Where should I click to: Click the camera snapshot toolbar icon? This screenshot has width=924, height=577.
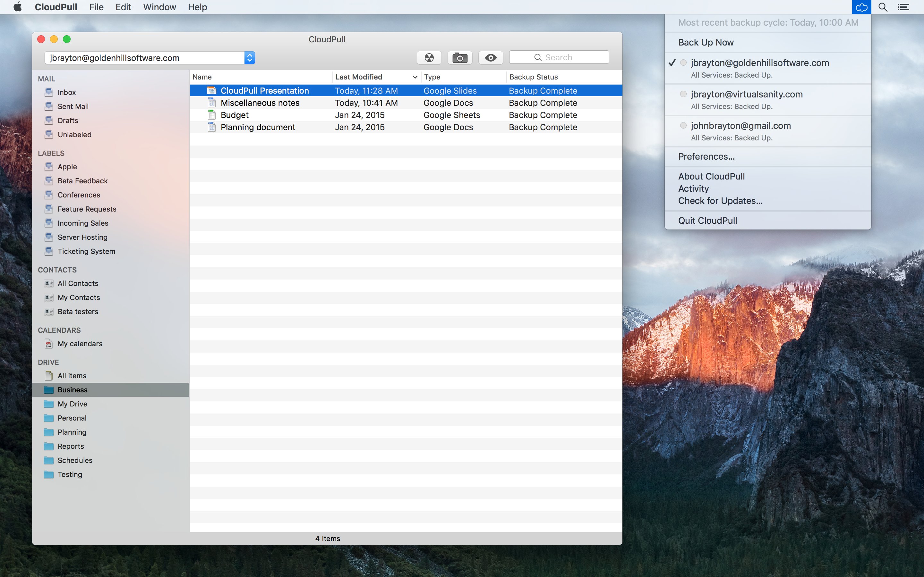(x=460, y=58)
